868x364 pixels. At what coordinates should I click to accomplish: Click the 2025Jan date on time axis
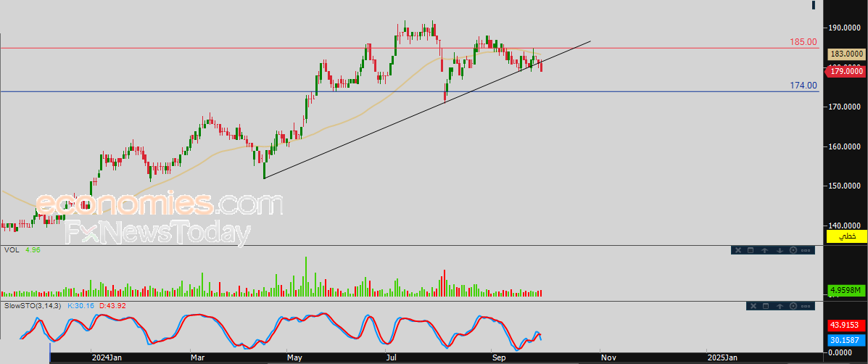click(722, 358)
